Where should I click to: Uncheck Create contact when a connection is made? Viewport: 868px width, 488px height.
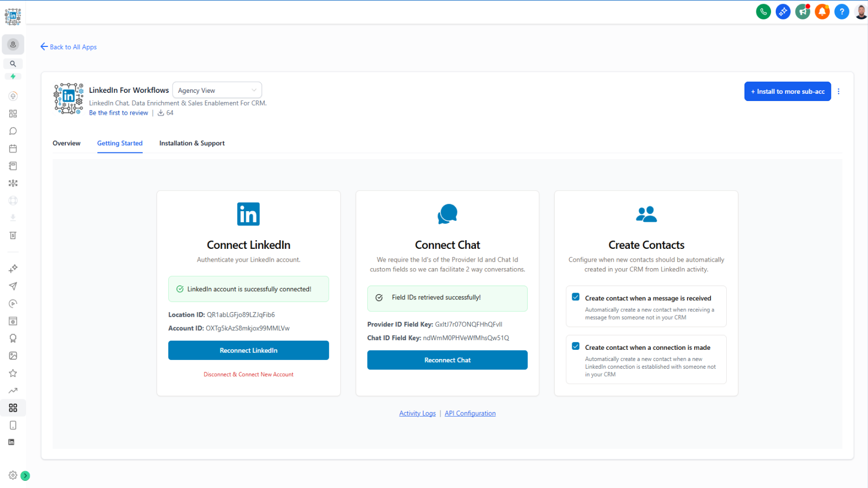[576, 346]
